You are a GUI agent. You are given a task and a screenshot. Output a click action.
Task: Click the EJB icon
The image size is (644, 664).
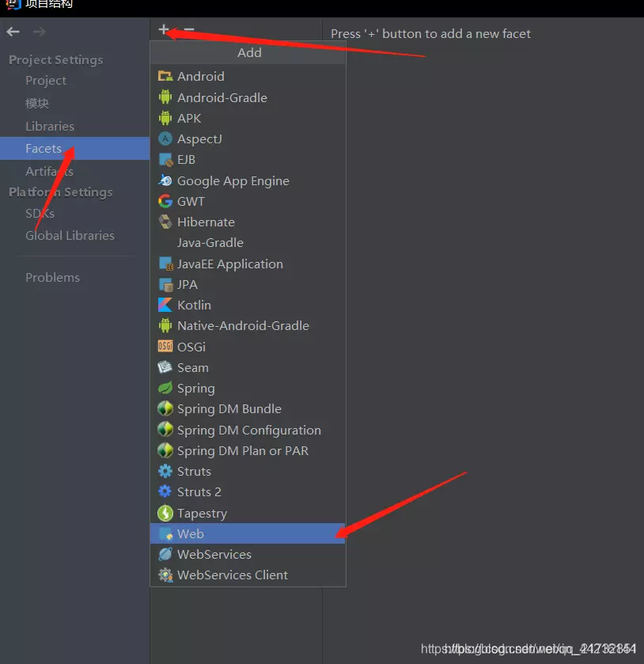point(165,160)
